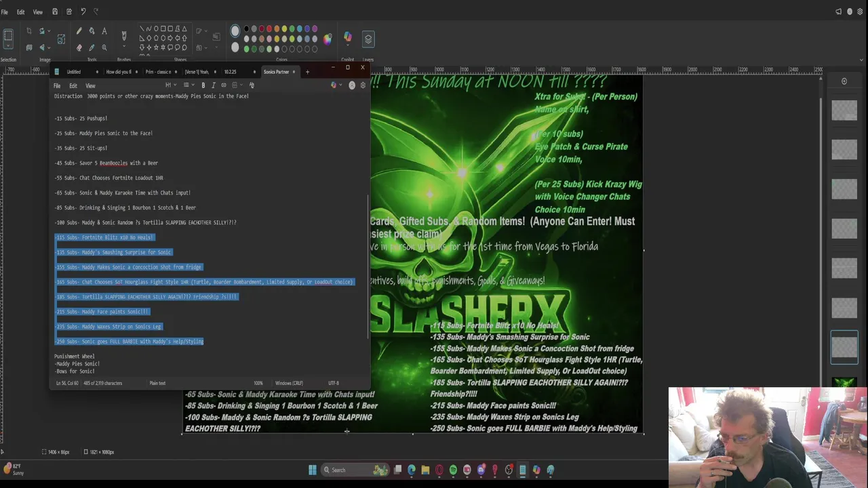Select secondary Color 2 swatch
868x488 pixels.
pyautogui.click(x=235, y=47)
